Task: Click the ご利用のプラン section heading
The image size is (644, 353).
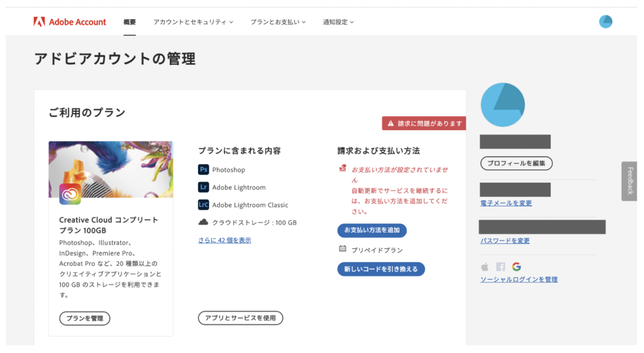Action: coord(87,112)
